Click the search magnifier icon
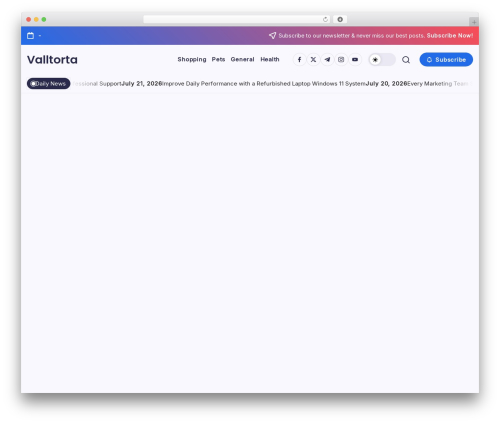This screenshot has width=500, height=423. click(406, 60)
